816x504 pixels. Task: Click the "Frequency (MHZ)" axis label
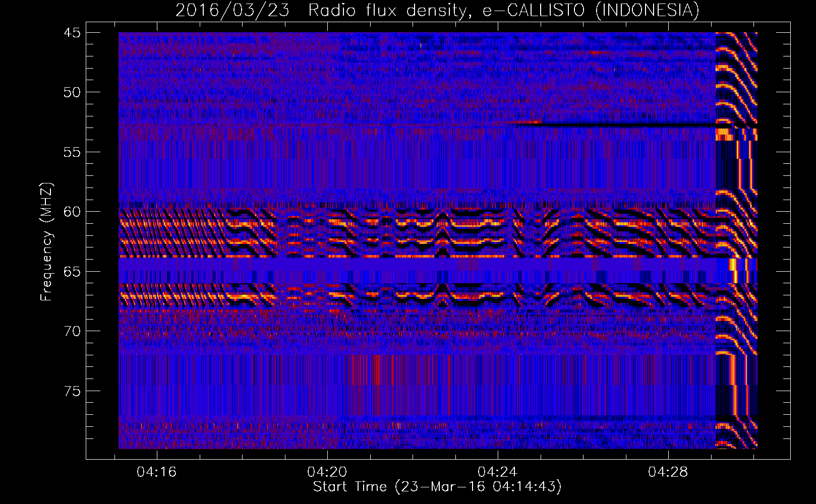coord(46,242)
